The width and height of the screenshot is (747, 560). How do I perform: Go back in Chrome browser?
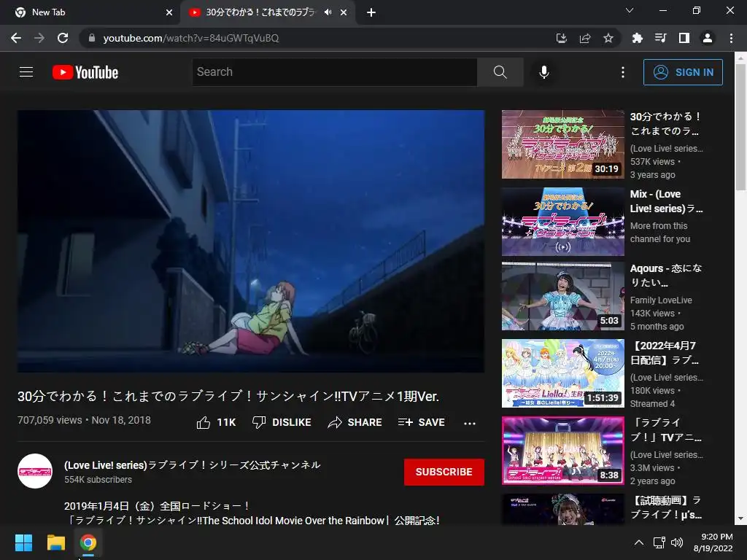click(16, 38)
